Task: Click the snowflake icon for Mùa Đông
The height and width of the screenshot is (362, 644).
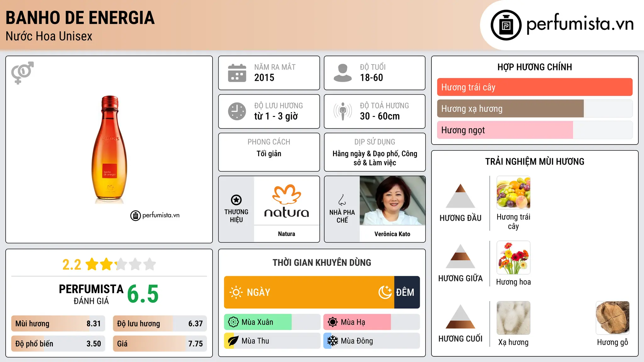Action: [x=332, y=341]
